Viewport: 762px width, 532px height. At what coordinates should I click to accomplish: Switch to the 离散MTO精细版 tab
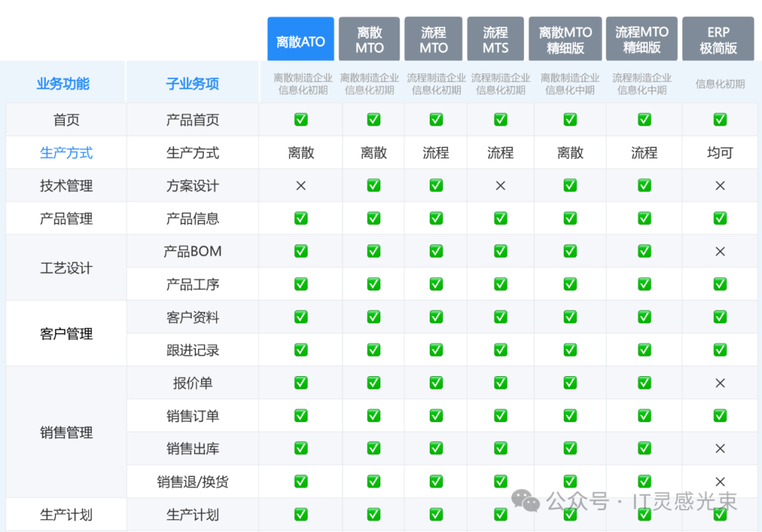[x=565, y=40]
